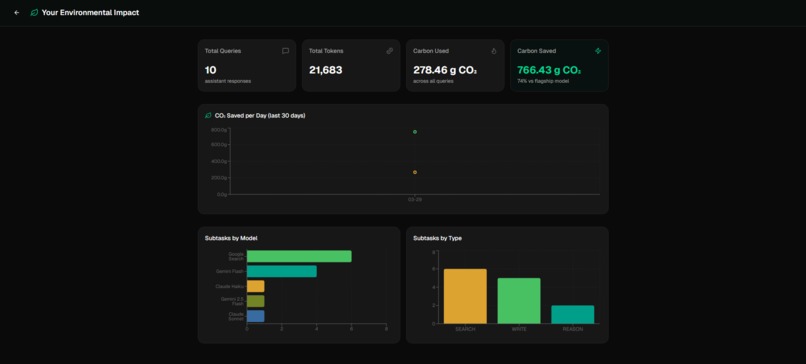Click the Subtasks by Type heading
806x364 pixels.
tap(437, 238)
